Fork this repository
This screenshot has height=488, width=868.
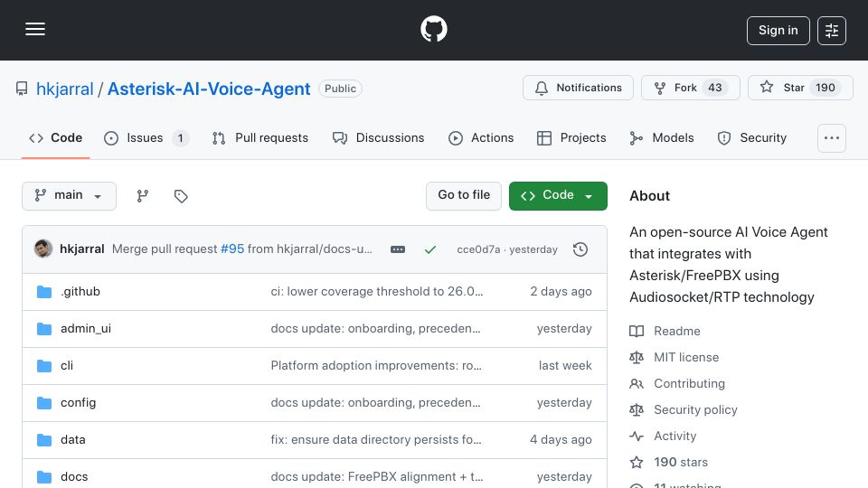(690, 88)
